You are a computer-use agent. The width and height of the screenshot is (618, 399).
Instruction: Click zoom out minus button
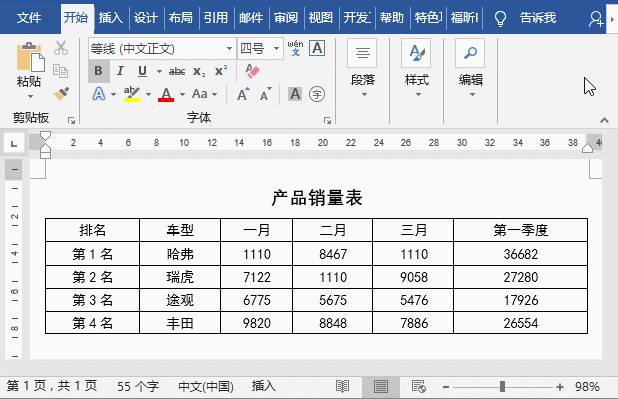[446, 387]
